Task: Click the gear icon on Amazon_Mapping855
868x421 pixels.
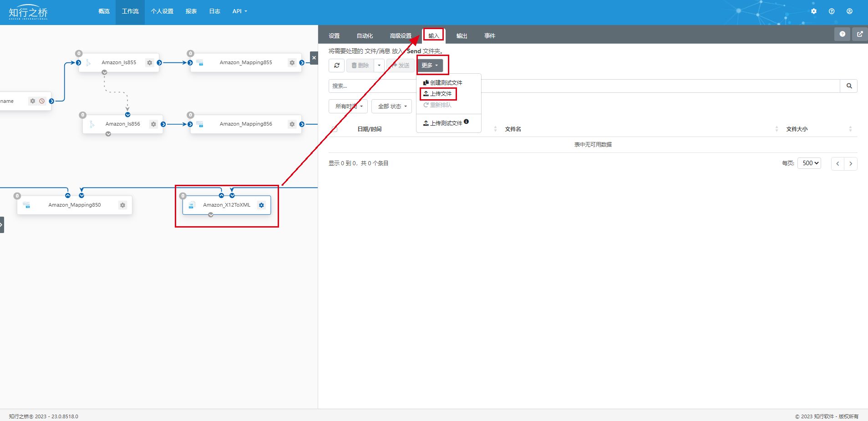Action: (x=292, y=63)
